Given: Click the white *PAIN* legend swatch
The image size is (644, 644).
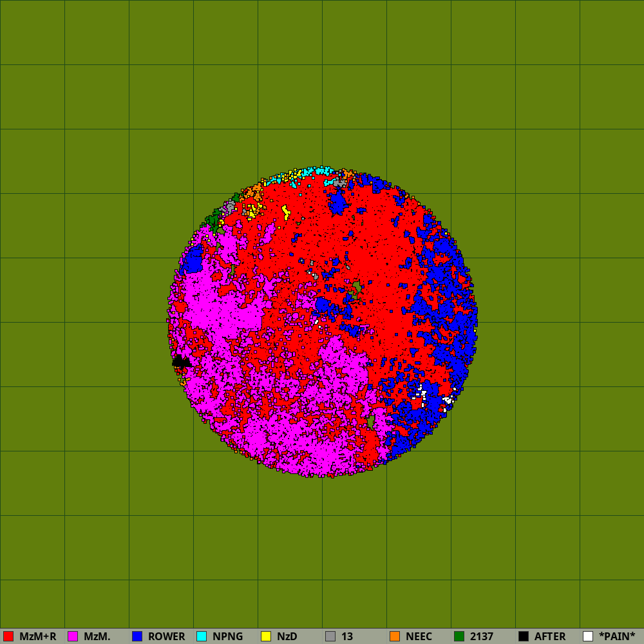Looking at the screenshot, I should [588, 636].
